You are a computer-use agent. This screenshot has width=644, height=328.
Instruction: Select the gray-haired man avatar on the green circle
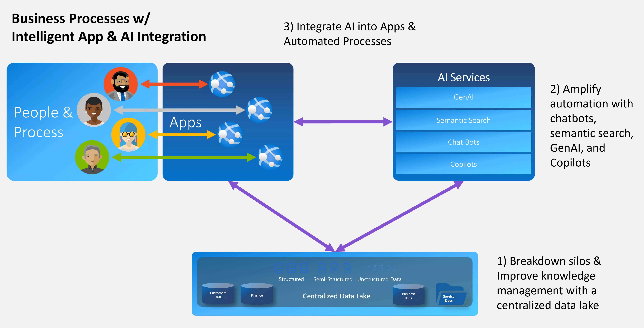pyautogui.click(x=92, y=157)
